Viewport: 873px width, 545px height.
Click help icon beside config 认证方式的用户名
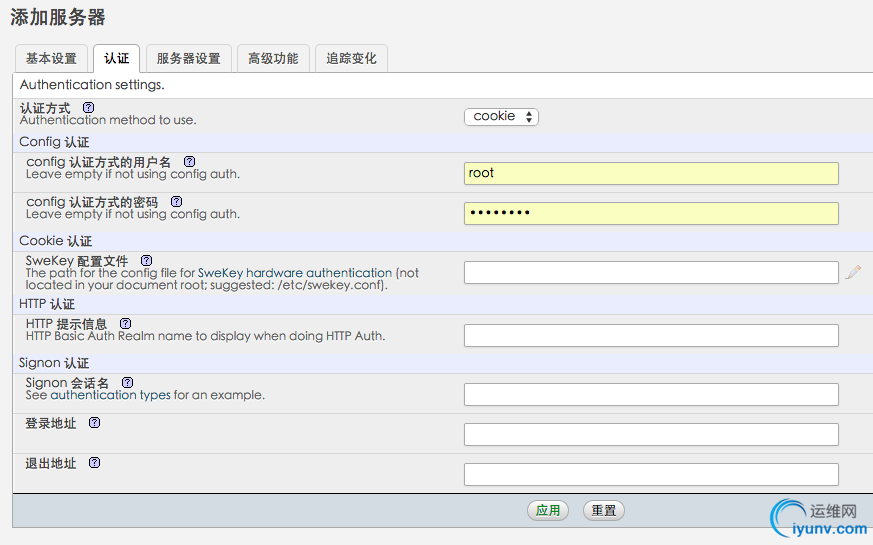coord(190,161)
